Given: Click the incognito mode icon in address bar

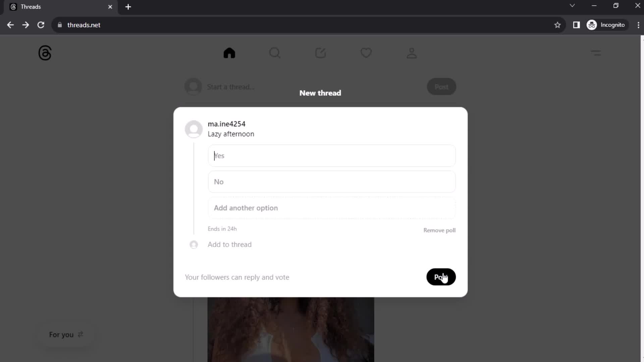Looking at the screenshot, I should (x=592, y=25).
